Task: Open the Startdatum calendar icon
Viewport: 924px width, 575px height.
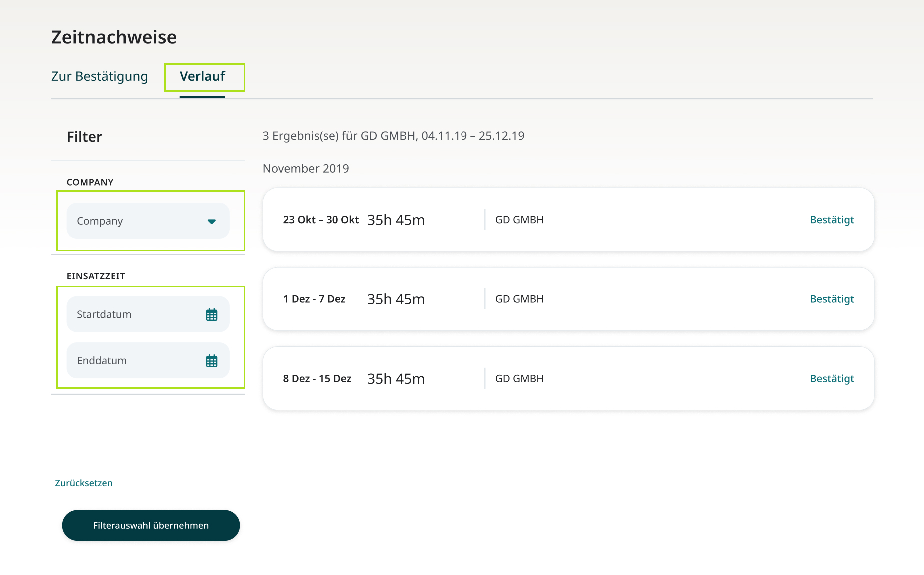Action: click(212, 315)
